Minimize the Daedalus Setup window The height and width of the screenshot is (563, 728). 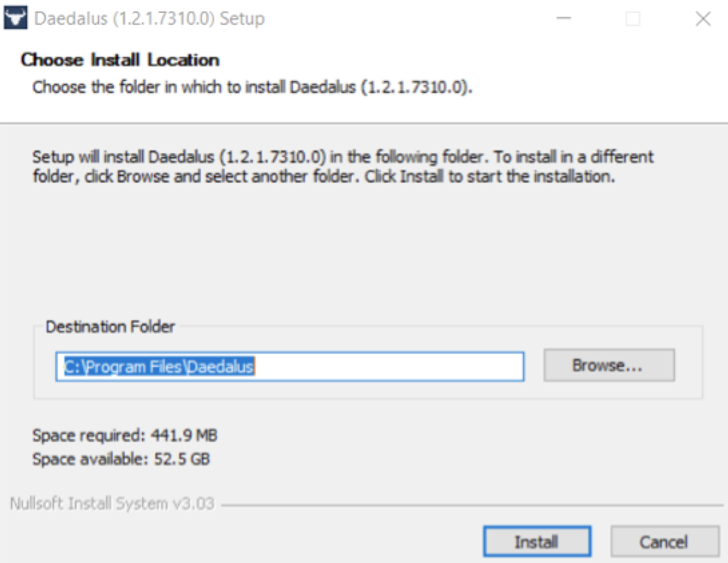point(563,18)
